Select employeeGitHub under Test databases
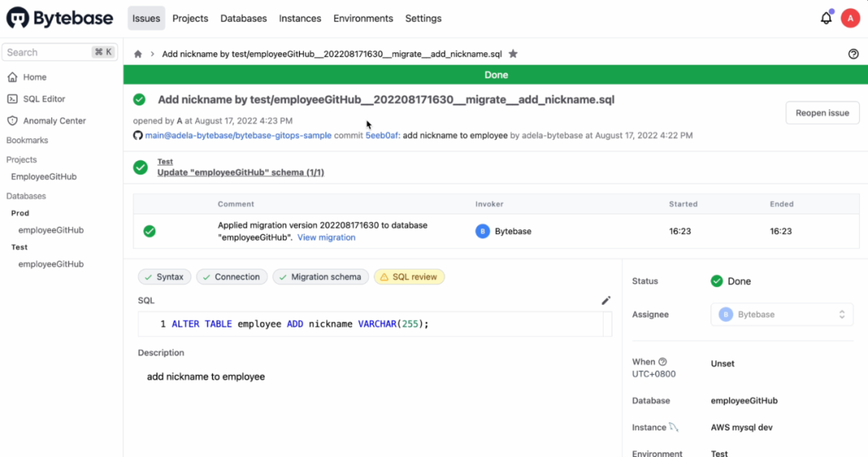The image size is (868, 457). 51,264
